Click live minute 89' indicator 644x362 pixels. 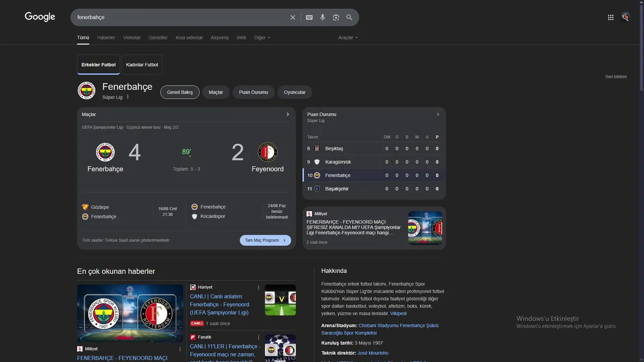pyautogui.click(x=186, y=152)
